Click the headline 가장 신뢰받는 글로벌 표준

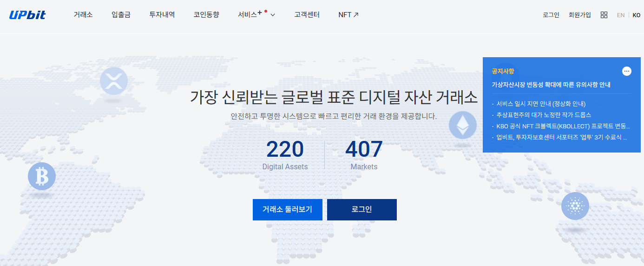(x=334, y=97)
